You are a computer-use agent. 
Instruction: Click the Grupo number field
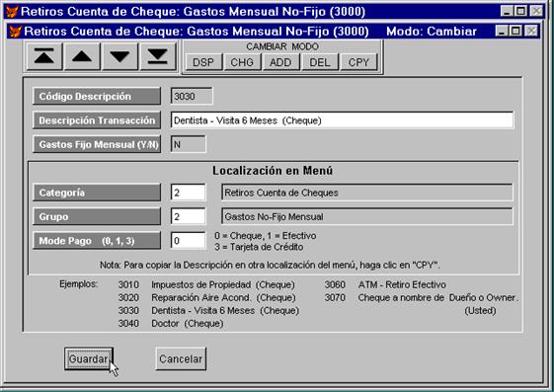pyautogui.click(x=188, y=216)
